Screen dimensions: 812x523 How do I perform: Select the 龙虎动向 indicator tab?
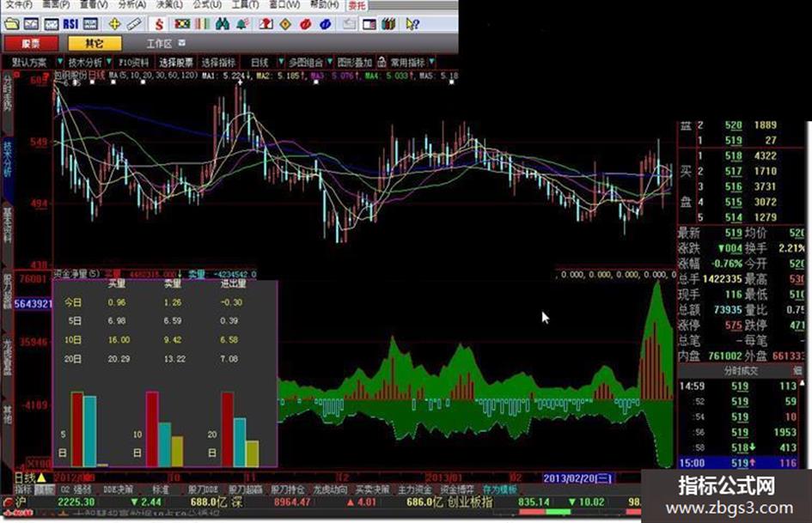point(329,490)
